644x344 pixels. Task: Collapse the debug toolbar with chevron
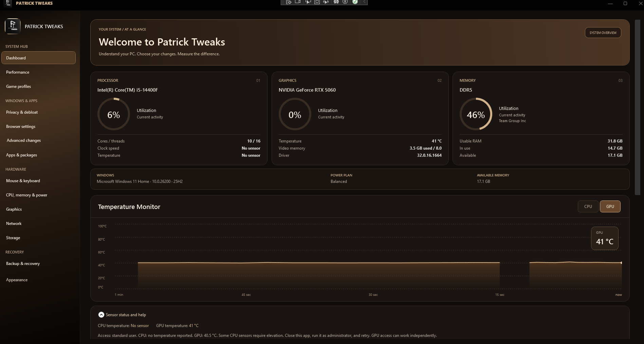click(364, 2)
